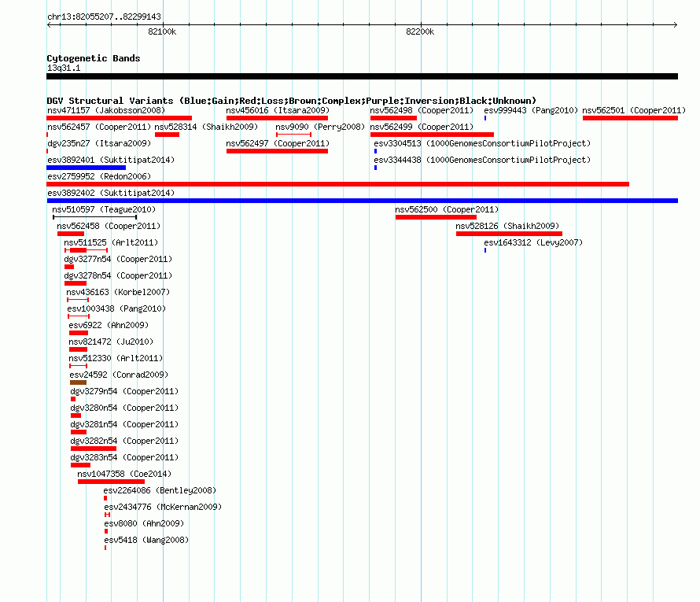700x602 pixels.
Task: Click the esv999443 (Pang2010) label
Action: click(x=531, y=110)
